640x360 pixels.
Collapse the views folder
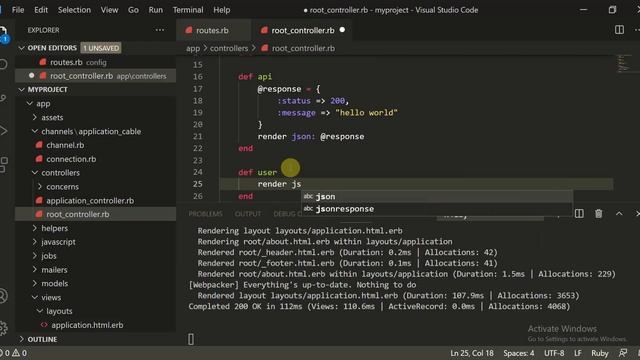(x=35, y=297)
